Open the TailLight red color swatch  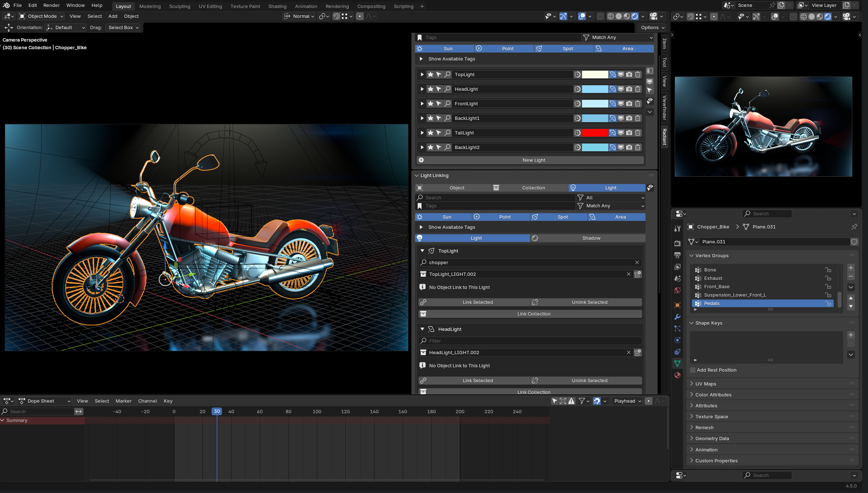(x=594, y=133)
